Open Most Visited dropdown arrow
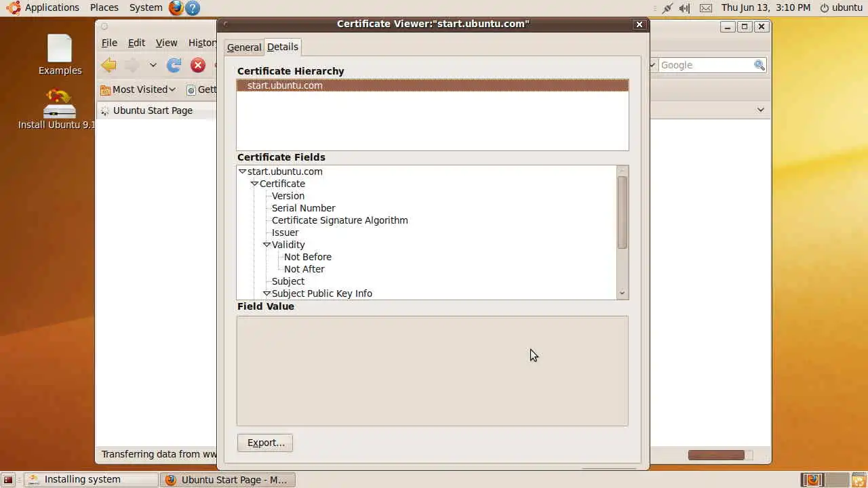This screenshot has width=868, height=488. [172, 89]
